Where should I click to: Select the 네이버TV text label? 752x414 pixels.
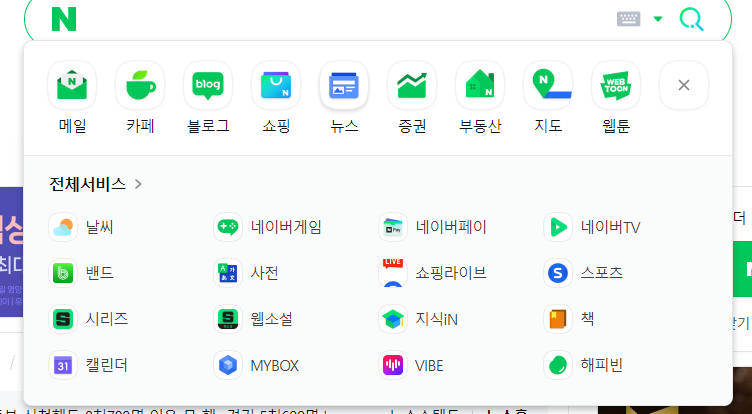[x=610, y=227]
